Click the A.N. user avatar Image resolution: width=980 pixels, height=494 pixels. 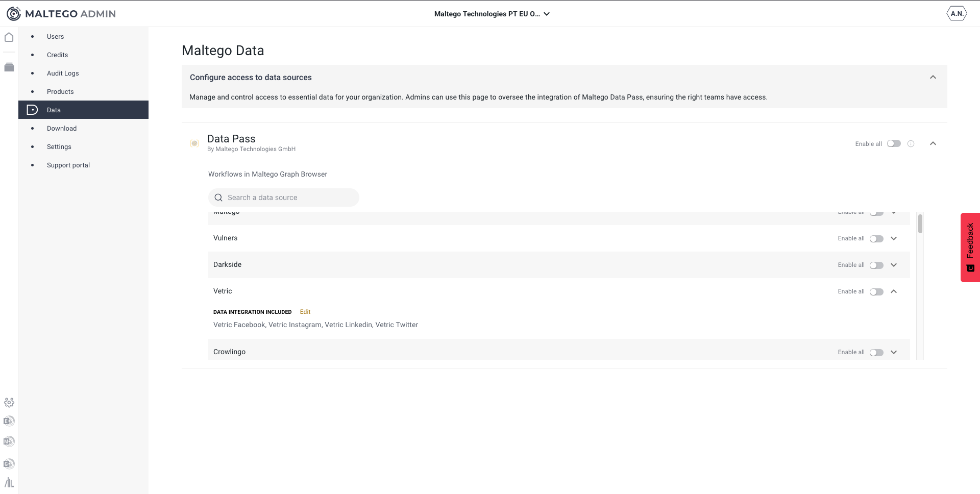957,14
